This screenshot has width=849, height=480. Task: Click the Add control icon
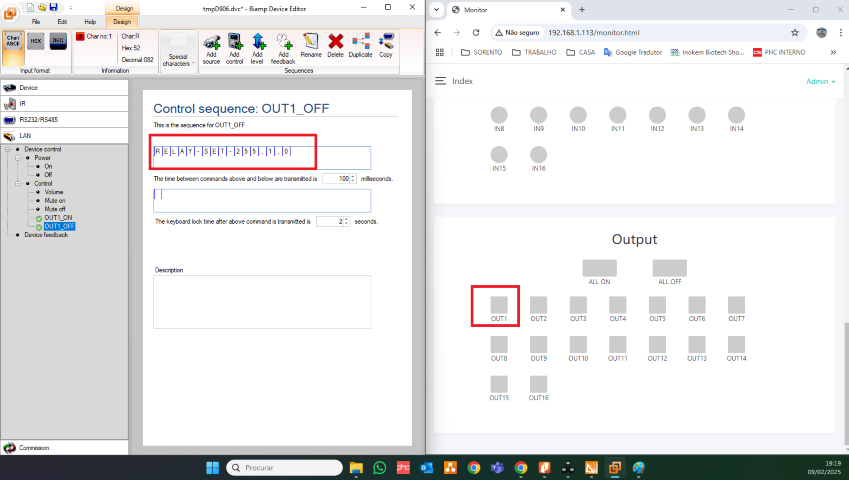pyautogui.click(x=235, y=47)
